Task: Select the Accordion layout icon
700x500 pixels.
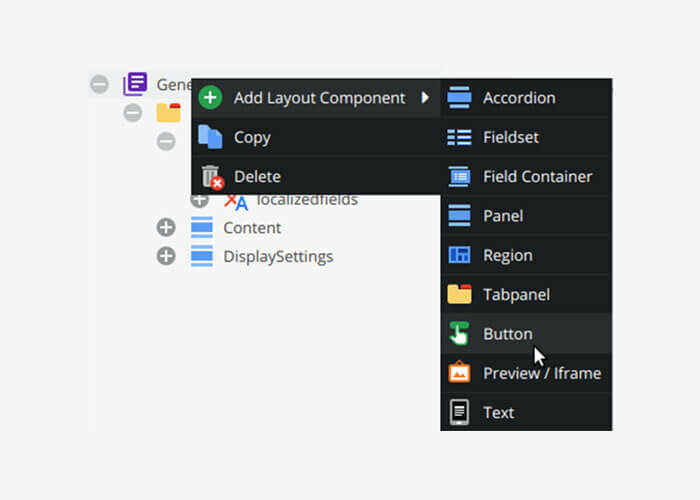Action: point(459,98)
